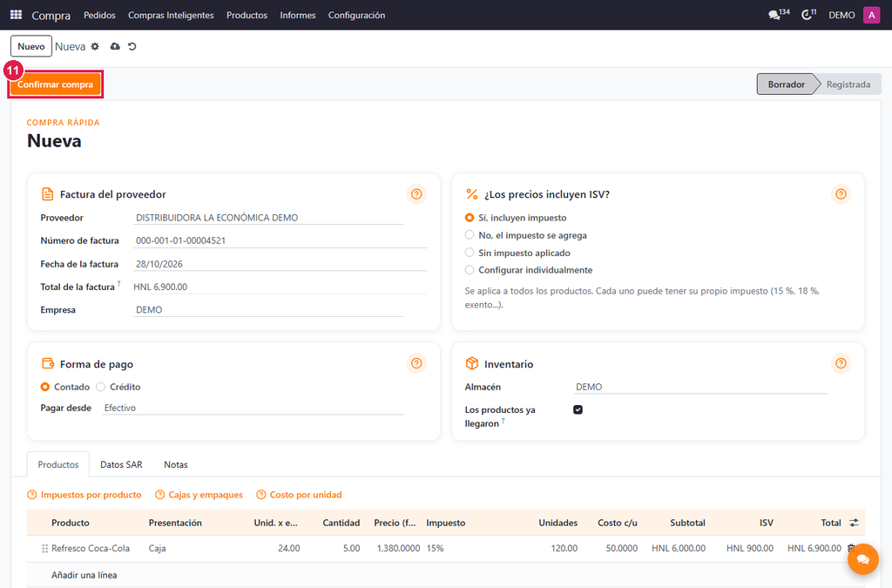
Task: Discard changes with the undo arrow icon
Action: [x=132, y=47]
